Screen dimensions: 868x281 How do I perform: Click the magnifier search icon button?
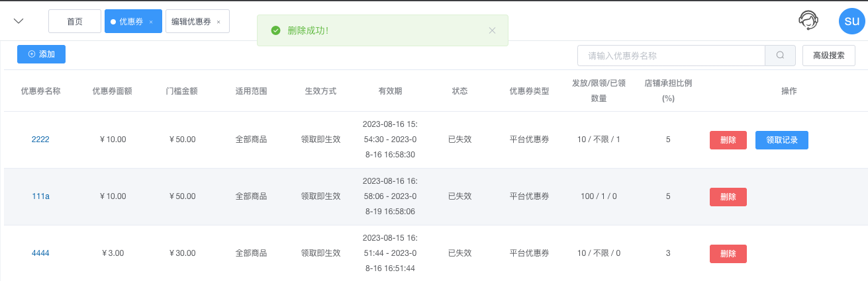click(x=781, y=56)
